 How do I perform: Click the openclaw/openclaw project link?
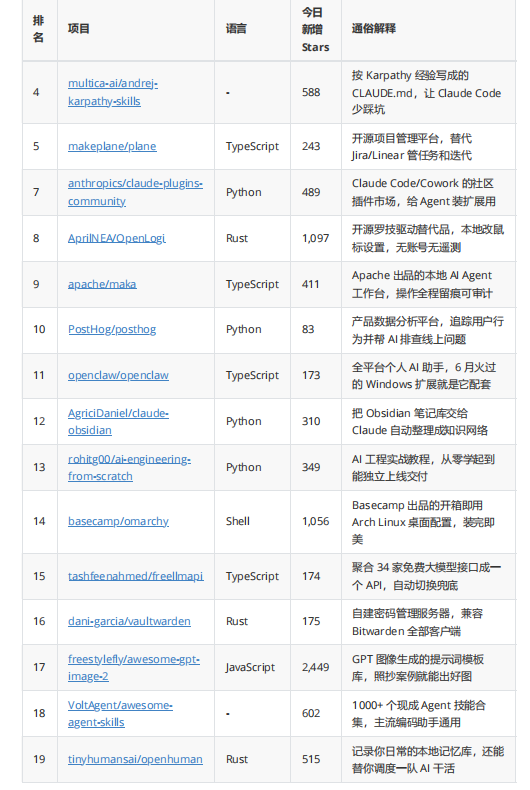pos(118,375)
